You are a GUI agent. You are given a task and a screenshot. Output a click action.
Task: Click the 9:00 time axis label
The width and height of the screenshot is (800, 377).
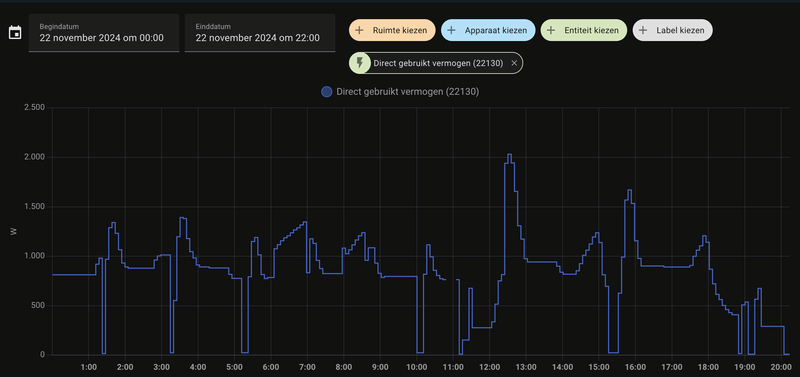click(x=380, y=367)
